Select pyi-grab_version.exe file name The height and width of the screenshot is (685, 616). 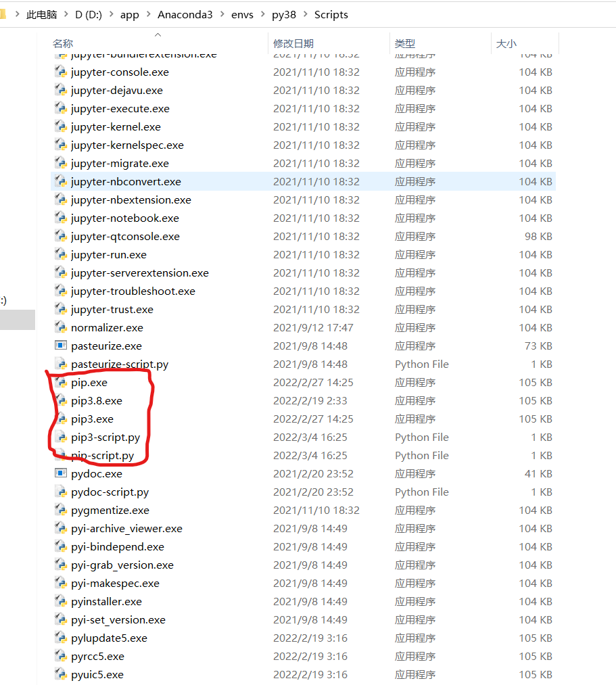tap(122, 565)
